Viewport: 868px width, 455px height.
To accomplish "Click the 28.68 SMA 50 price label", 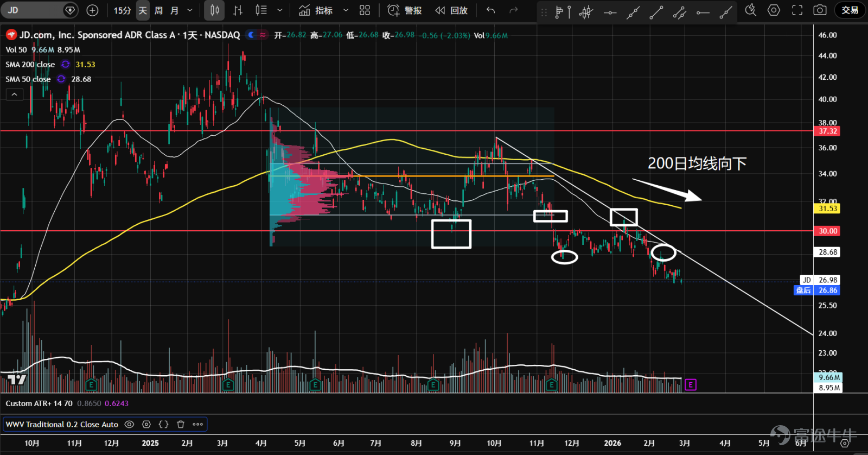I will coord(828,252).
